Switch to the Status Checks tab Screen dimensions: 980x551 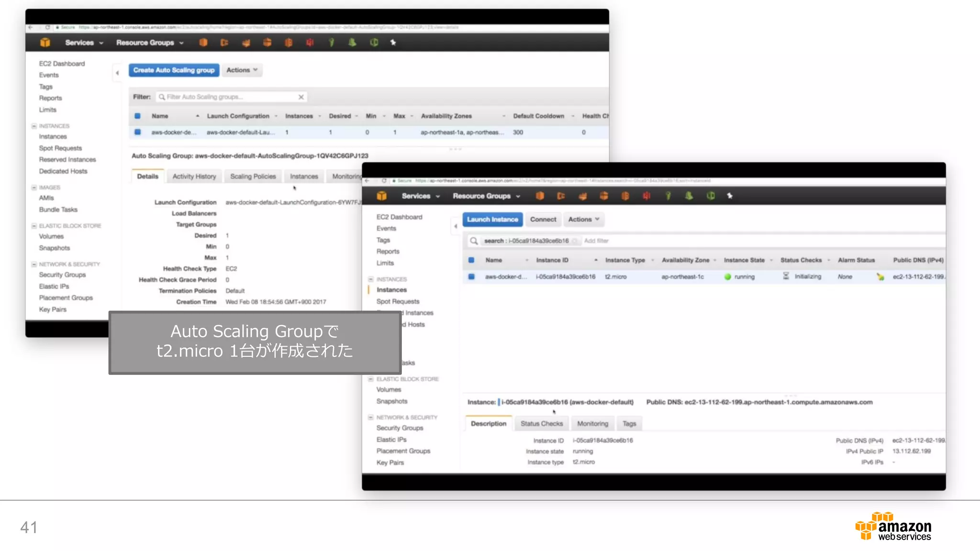(x=541, y=424)
